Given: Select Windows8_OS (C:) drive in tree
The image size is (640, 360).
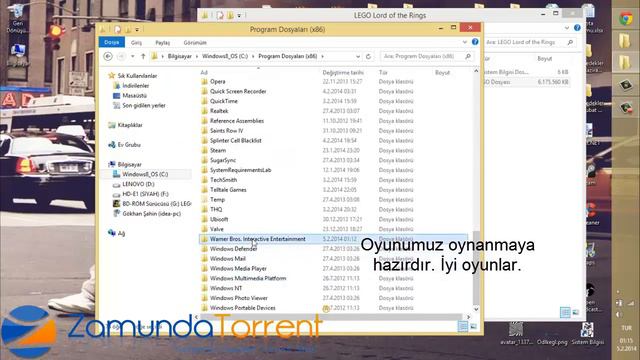Looking at the screenshot, I should [x=145, y=174].
